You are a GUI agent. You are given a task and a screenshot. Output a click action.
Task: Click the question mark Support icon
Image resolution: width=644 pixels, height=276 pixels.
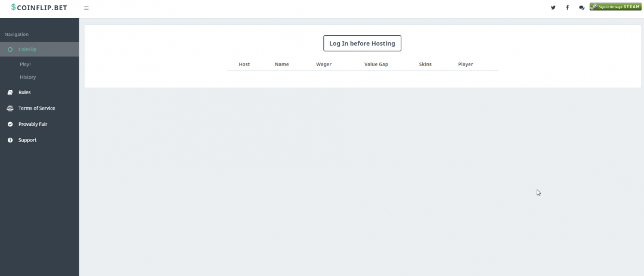[x=10, y=140]
